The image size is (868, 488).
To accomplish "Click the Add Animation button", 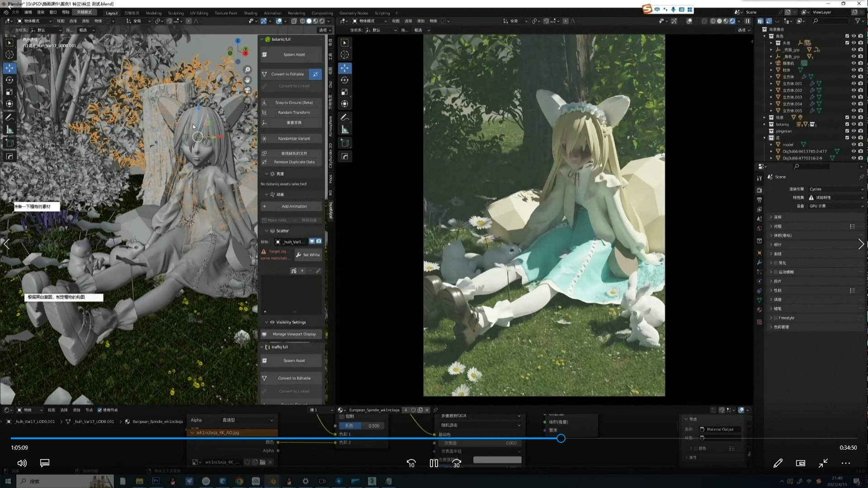I will click(292, 206).
